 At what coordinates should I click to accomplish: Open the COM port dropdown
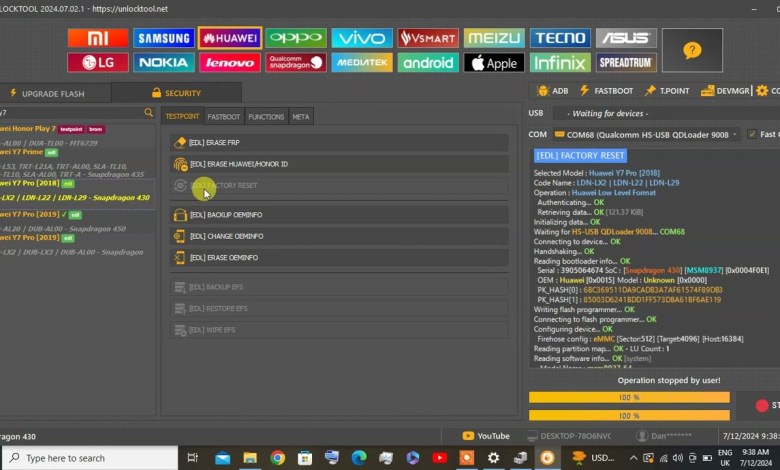pos(646,134)
